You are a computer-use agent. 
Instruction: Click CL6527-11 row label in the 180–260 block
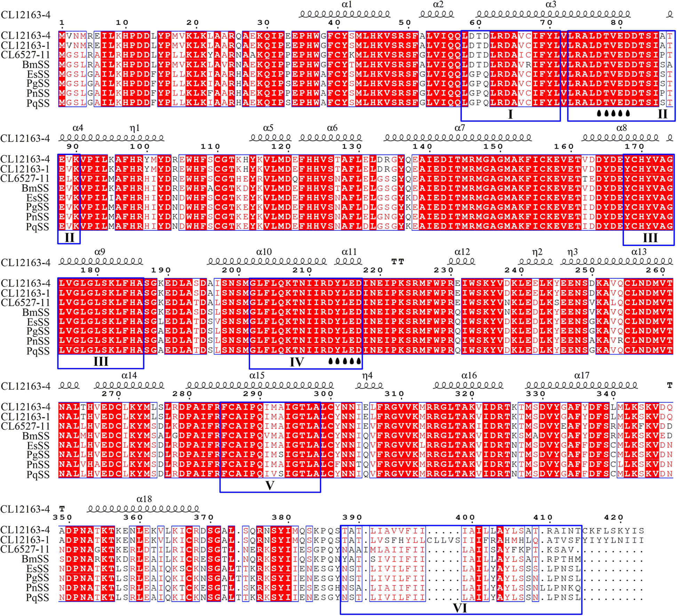[25, 303]
